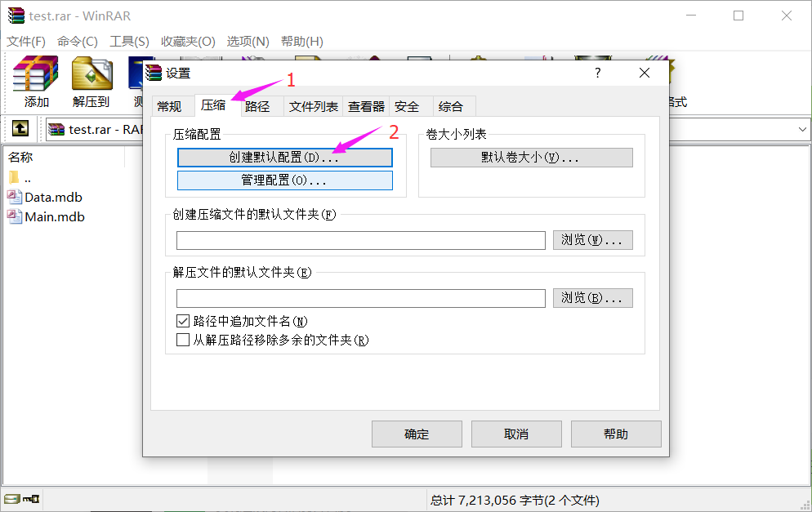Image resolution: width=812 pixels, height=512 pixels.
Task: Click 创建默认配置(D)... button
Action: (x=285, y=158)
